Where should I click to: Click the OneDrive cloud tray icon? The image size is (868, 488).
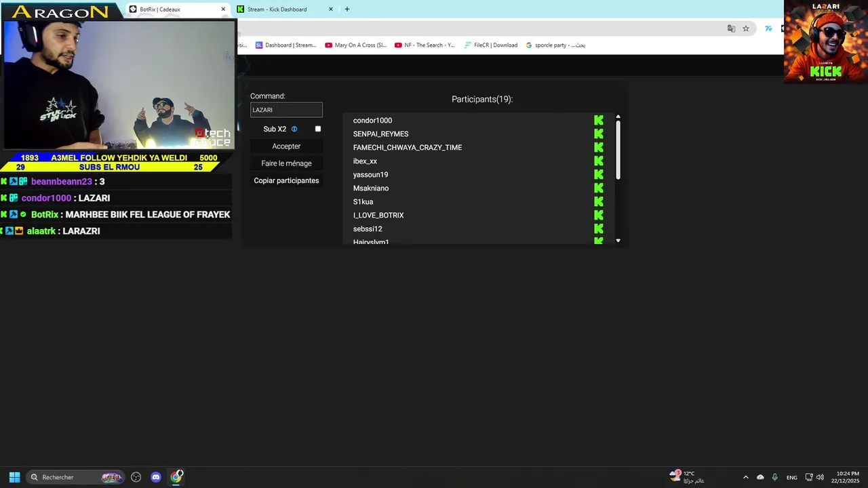pyautogui.click(x=760, y=477)
